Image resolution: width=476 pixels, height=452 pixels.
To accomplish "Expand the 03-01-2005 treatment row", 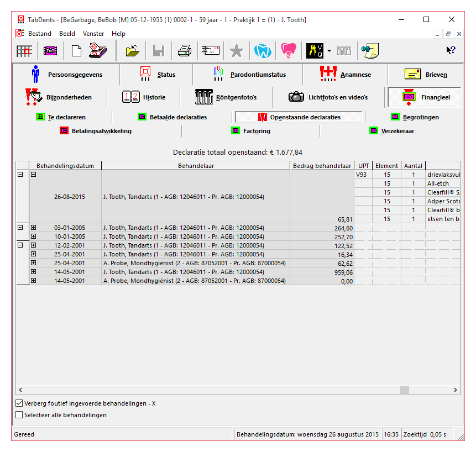I will click(x=33, y=228).
